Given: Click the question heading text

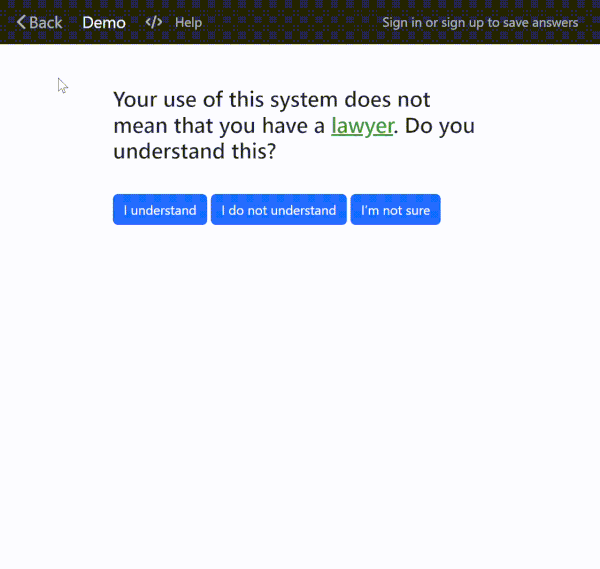Looking at the screenshot, I should (x=272, y=101).
